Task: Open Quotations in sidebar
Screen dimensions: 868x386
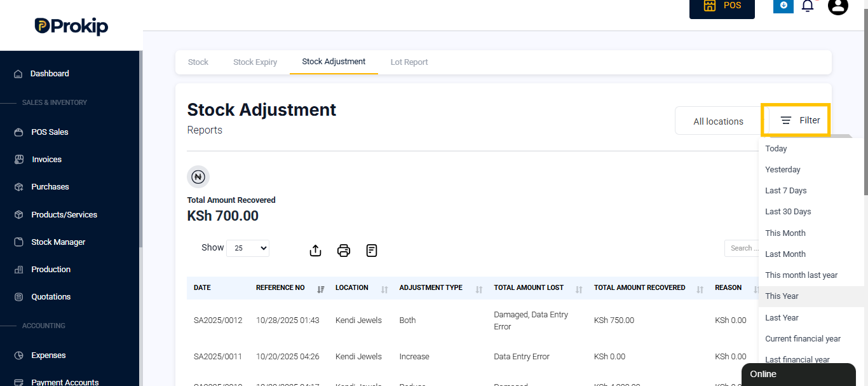Action: click(x=51, y=297)
